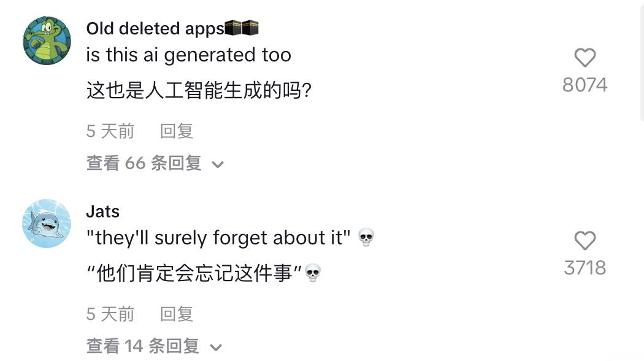Screen dimensions: 644x361
Task: Tap the heart on Jats' comment
Action: click(585, 241)
